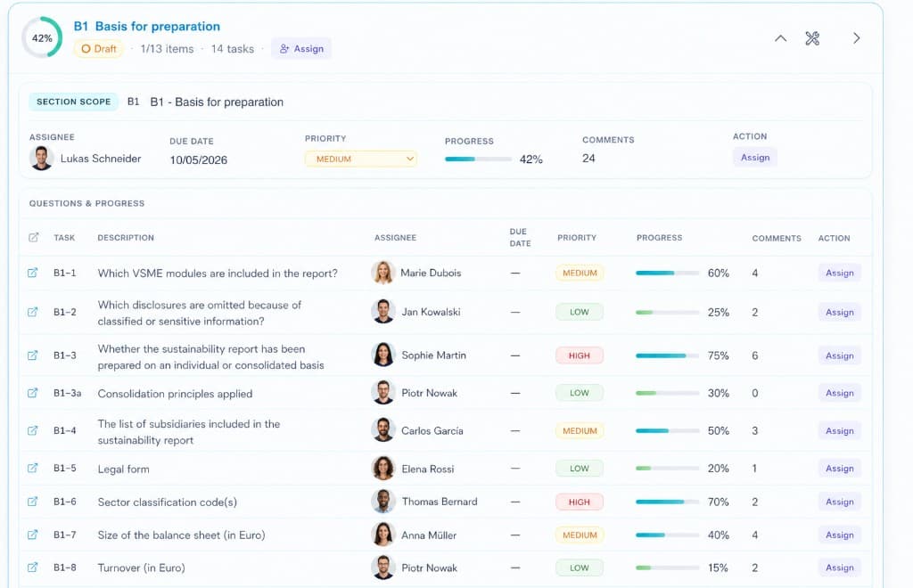The height and width of the screenshot is (588, 913).
Task: Click the HIGH priority badge for B1-3
Action: [579, 355]
